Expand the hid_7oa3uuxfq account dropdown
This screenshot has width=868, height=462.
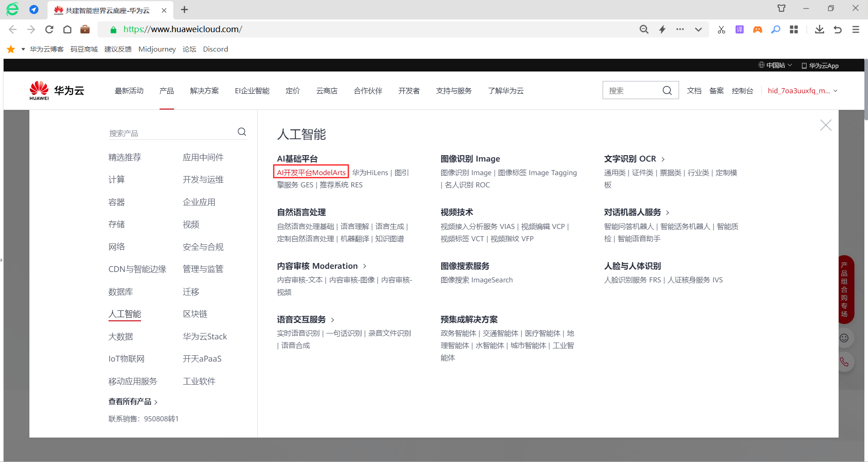(803, 90)
